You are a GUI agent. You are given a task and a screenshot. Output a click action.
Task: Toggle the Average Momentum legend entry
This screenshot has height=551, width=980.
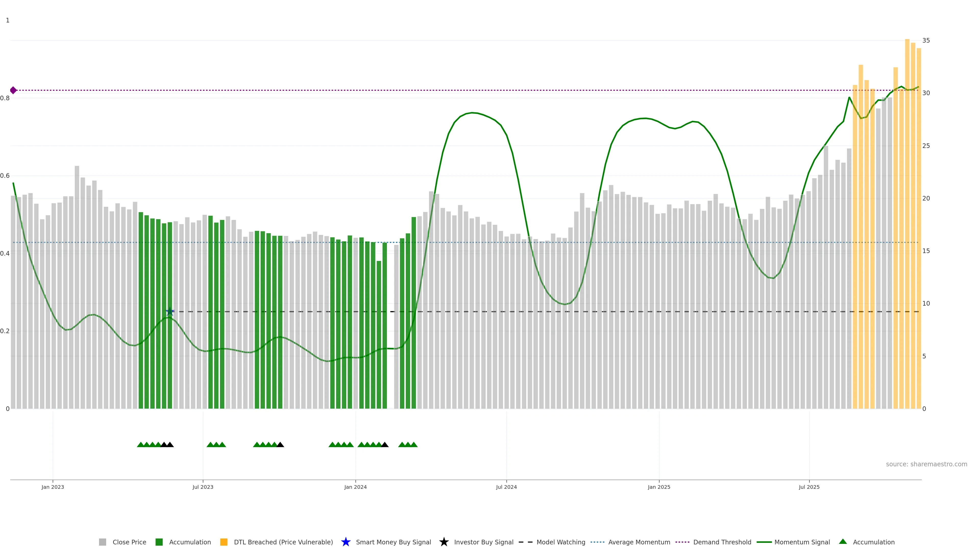point(639,542)
